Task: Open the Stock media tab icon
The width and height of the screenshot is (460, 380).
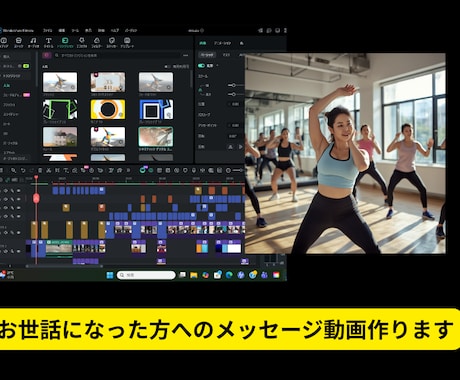Action: [18, 41]
